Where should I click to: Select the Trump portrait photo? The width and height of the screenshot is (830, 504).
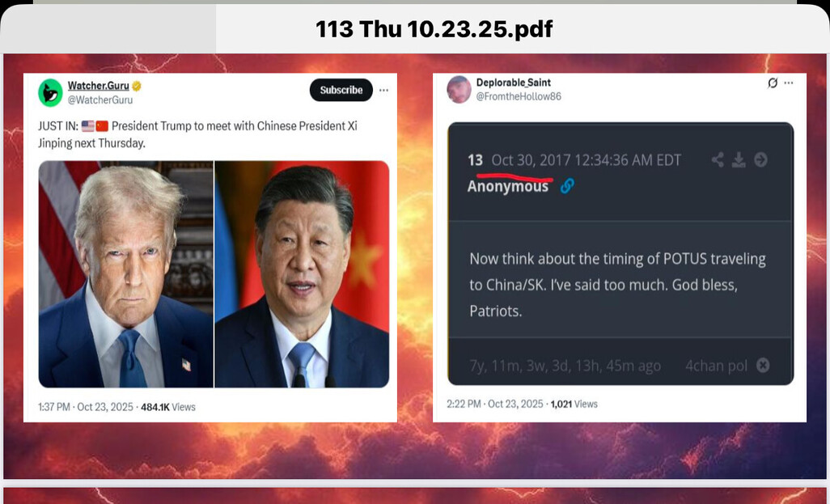[126, 274]
